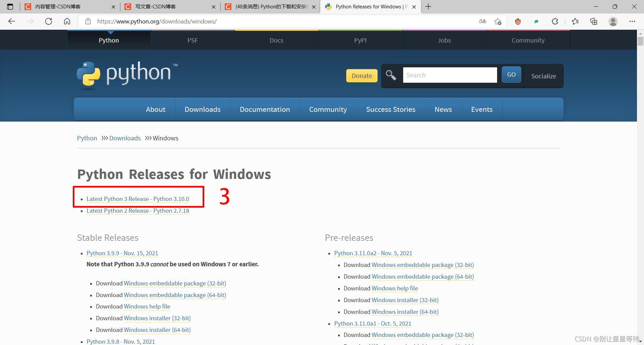
Task: Open the extensions puzzle icon
Action: 555,21
